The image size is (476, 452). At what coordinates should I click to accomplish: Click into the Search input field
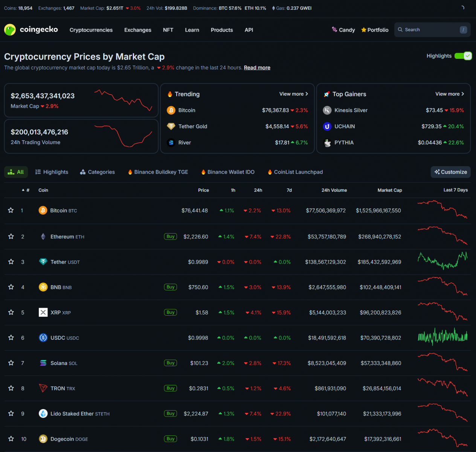[429, 30]
